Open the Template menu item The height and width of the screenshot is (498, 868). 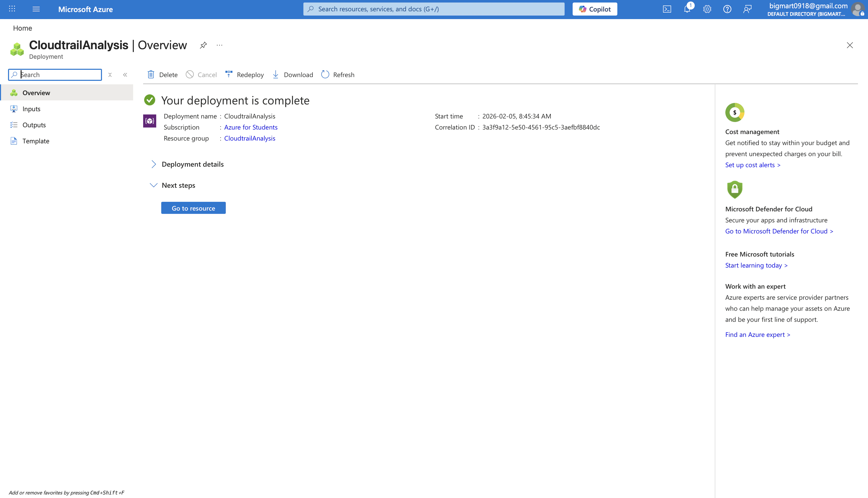click(x=36, y=141)
